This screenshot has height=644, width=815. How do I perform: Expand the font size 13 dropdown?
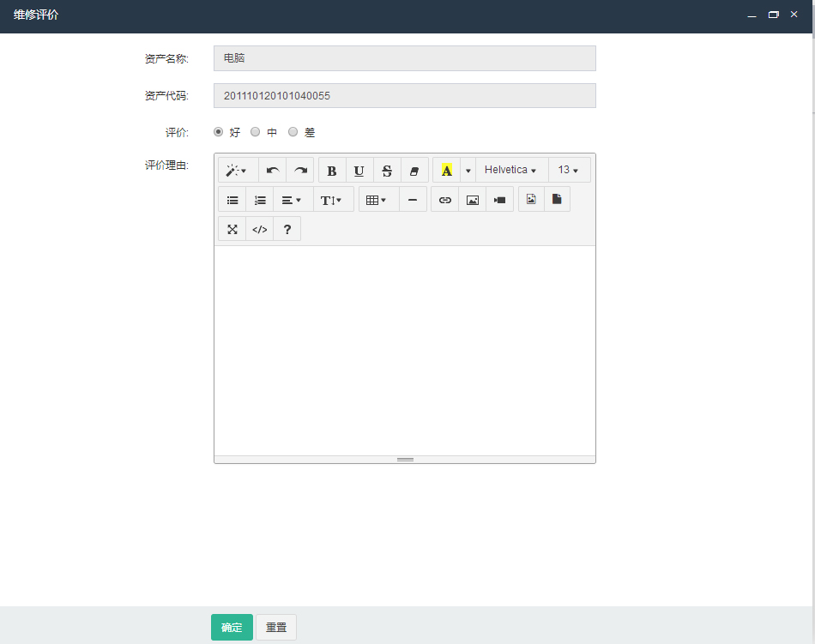coord(569,170)
